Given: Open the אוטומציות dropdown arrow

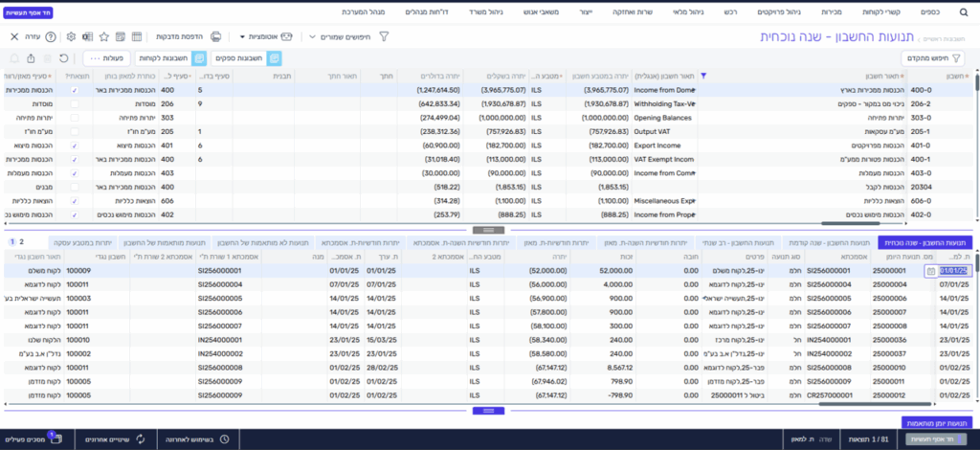Looking at the screenshot, I should [242, 37].
